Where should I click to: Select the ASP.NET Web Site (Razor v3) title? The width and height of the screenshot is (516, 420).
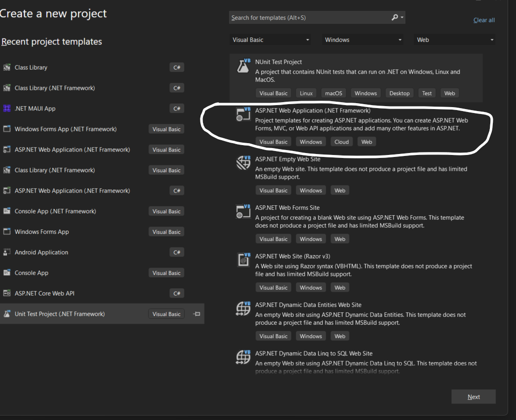click(x=292, y=256)
